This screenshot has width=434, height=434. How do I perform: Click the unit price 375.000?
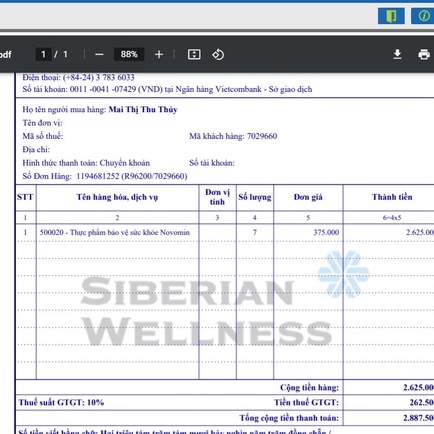pyautogui.click(x=326, y=232)
